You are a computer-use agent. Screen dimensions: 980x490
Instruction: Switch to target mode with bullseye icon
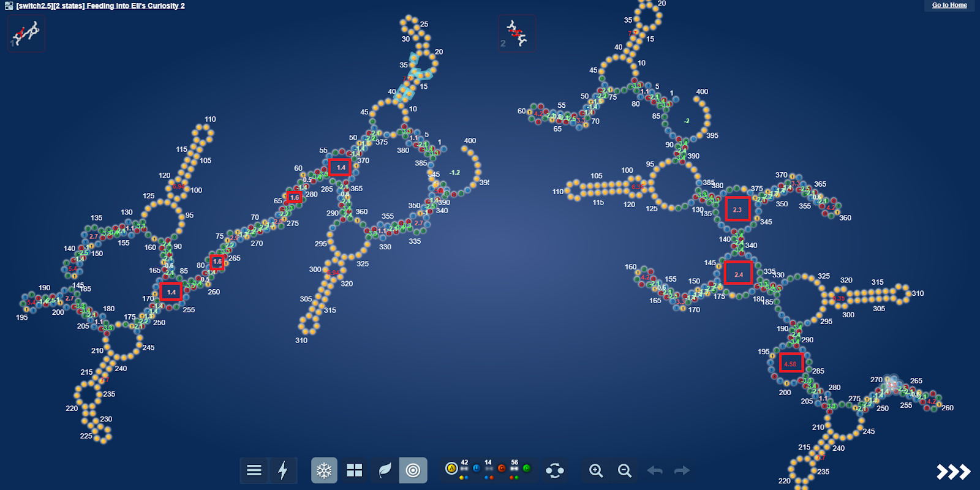tap(413, 470)
